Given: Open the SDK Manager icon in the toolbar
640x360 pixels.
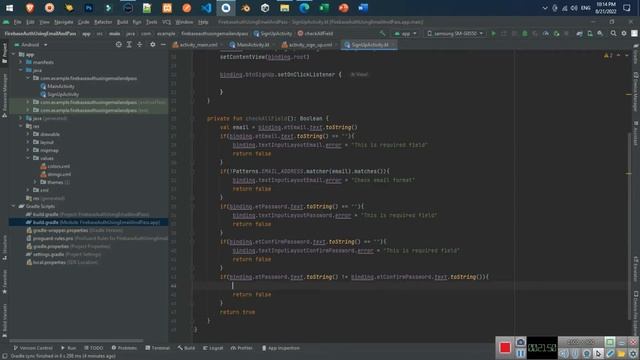Looking at the screenshot, I should pos(600,33).
